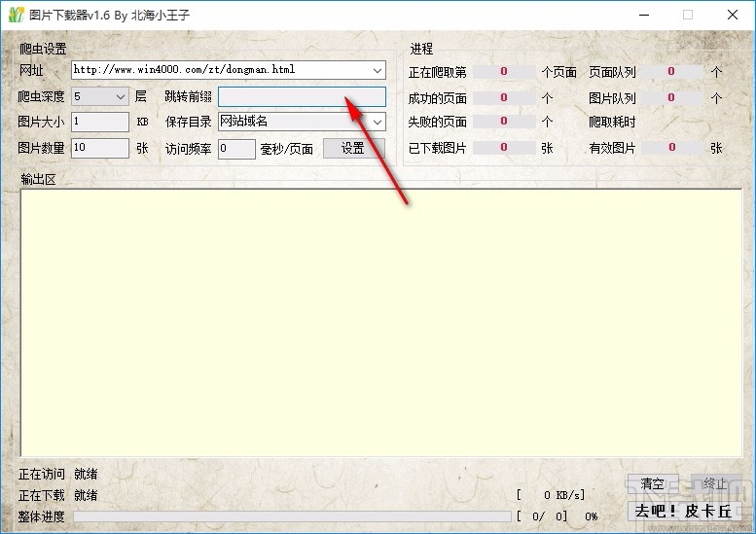Viewport: 756px width, 534px height.
Task: Click the 已下载图片 counter value
Action: [503, 148]
